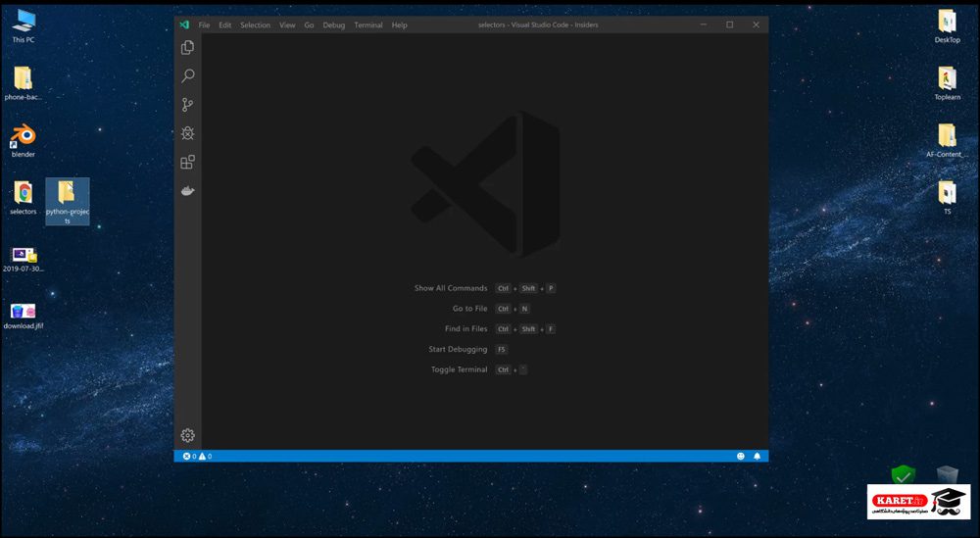Open the Source Control view
Image resolution: width=980 pixels, height=538 pixels.
[x=187, y=105]
